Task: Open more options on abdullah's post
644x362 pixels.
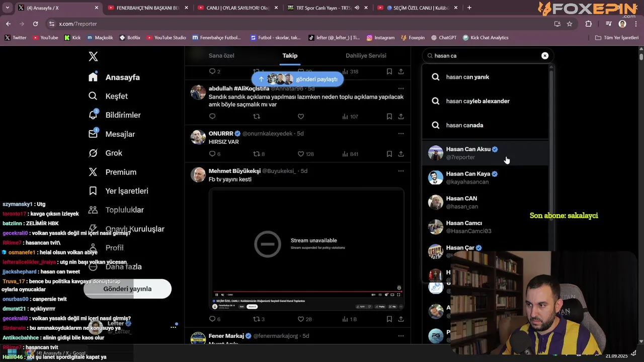Action: [401, 88]
